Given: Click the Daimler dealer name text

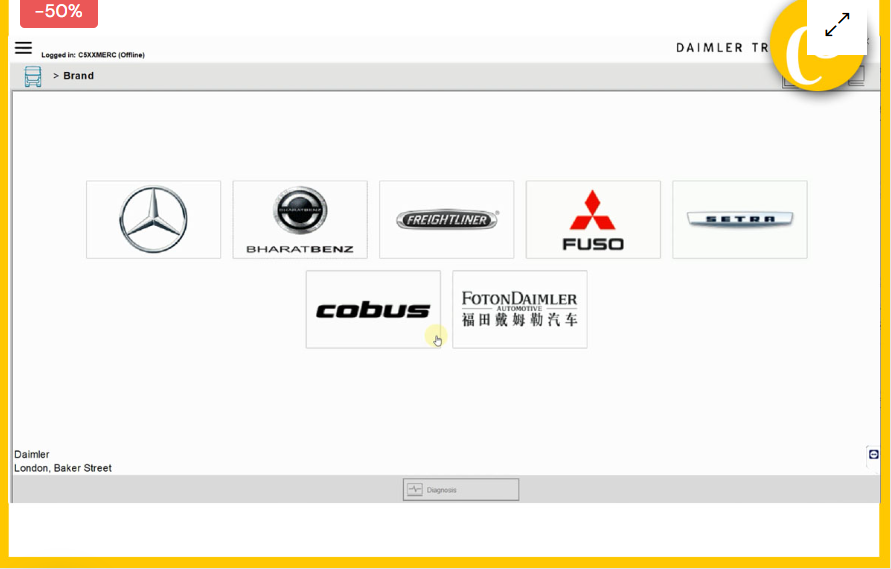Looking at the screenshot, I should 32,454.
